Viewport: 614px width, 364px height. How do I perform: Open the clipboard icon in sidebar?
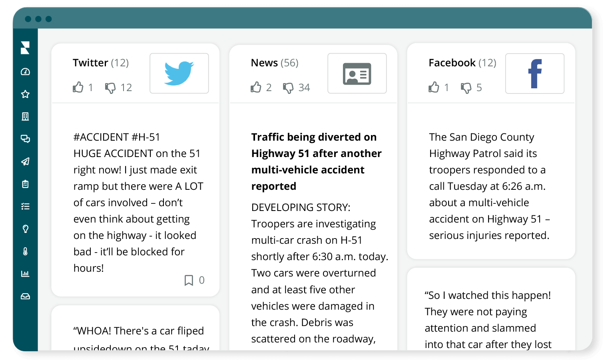(x=25, y=184)
